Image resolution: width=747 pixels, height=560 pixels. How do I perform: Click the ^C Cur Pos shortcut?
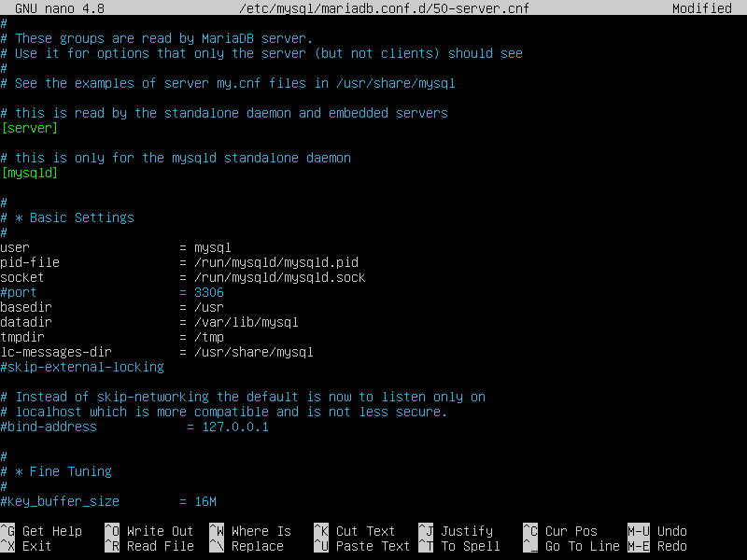point(560,531)
